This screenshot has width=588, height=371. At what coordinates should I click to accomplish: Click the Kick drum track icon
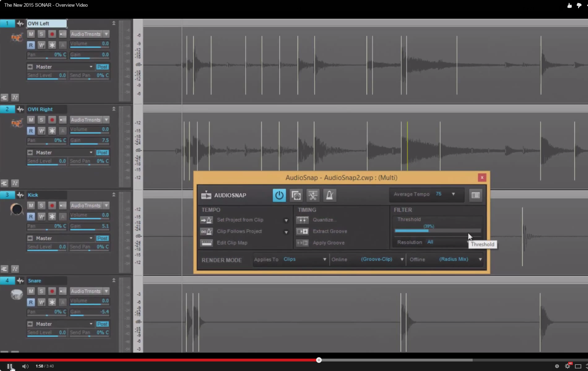17,209
